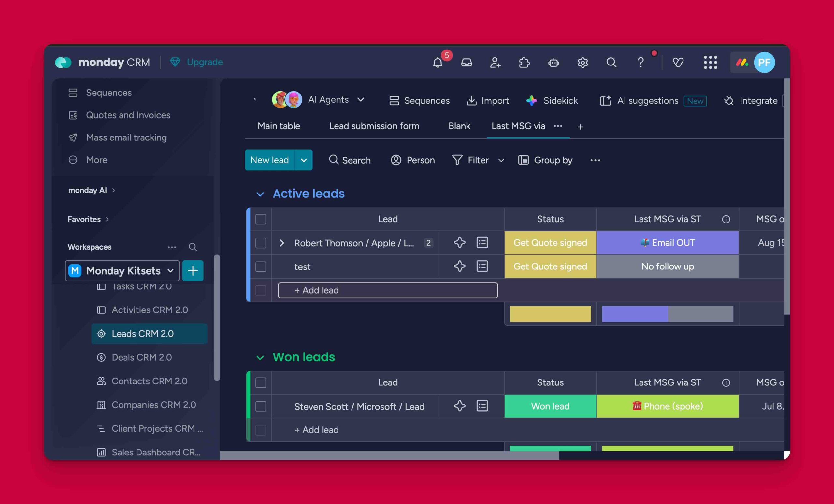834x504 pixels.
Task: Click AI sparkle icon on Steven Scott row
Action: click(x=459, y=406)
